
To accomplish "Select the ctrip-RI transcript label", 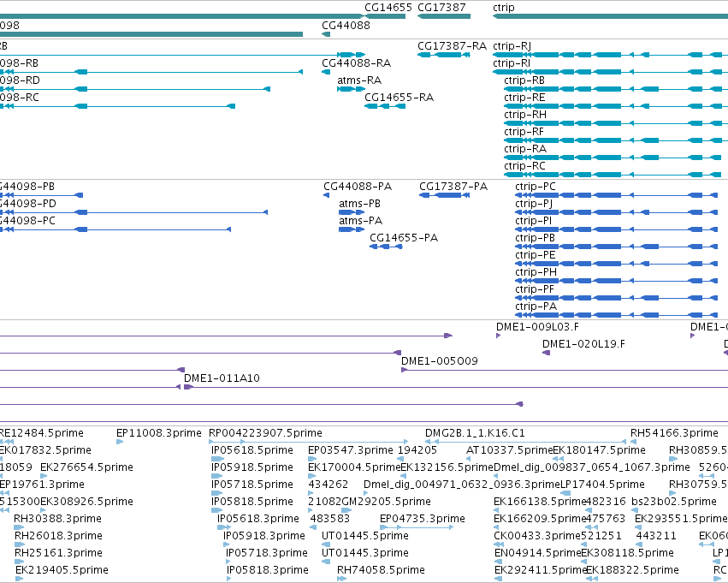I will pyautogui.click(x=512, y=63).
